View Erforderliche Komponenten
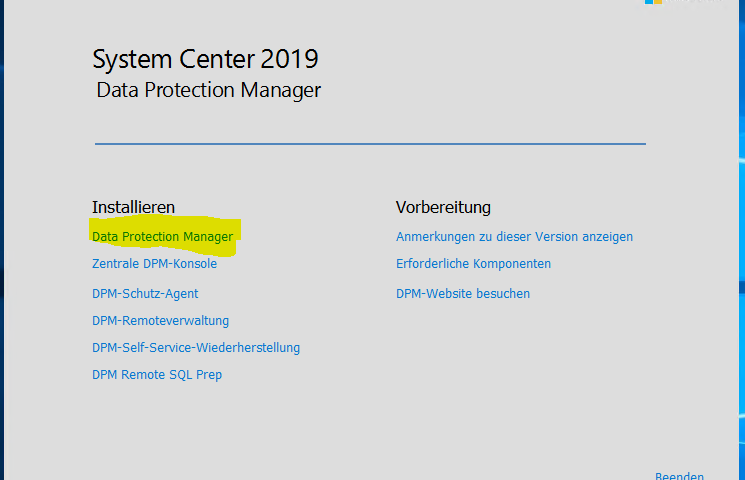The width and height of the screenshot is (745, 480). pyautogui.click(x=473, y=264)
